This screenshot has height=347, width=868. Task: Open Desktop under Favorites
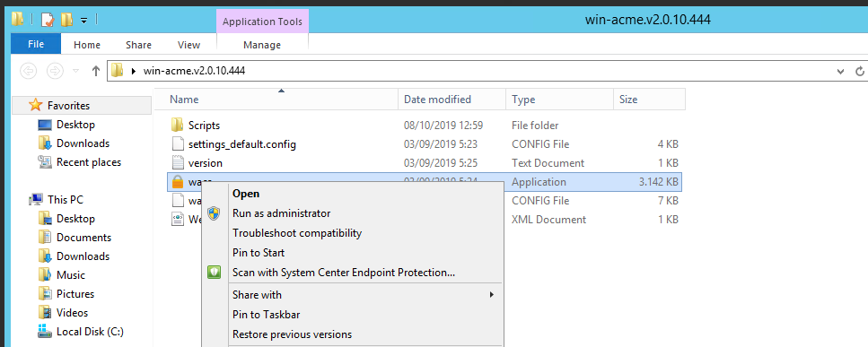(75, 125)
